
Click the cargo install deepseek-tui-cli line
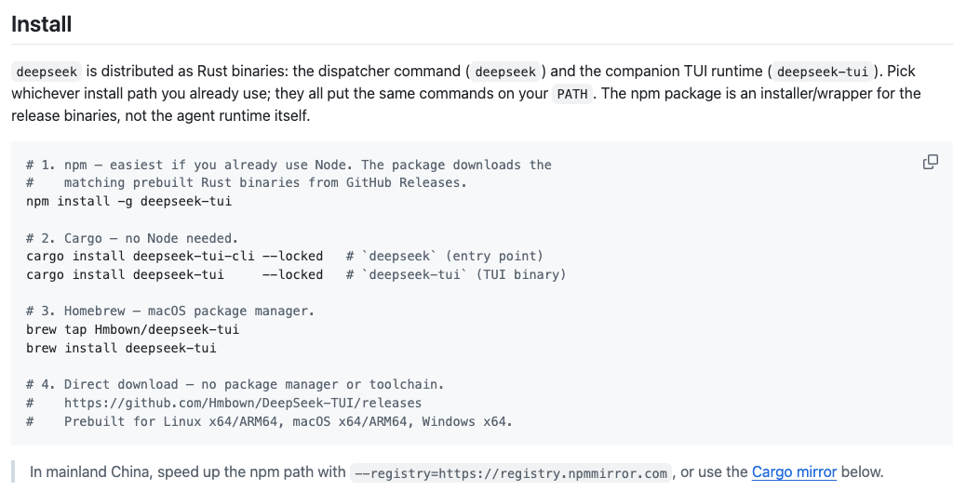pos(174,256)
